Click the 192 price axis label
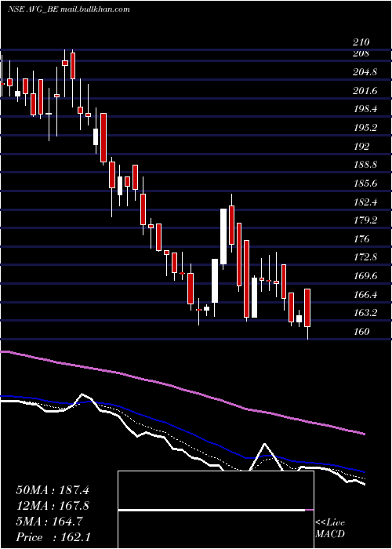 [361, 146]
